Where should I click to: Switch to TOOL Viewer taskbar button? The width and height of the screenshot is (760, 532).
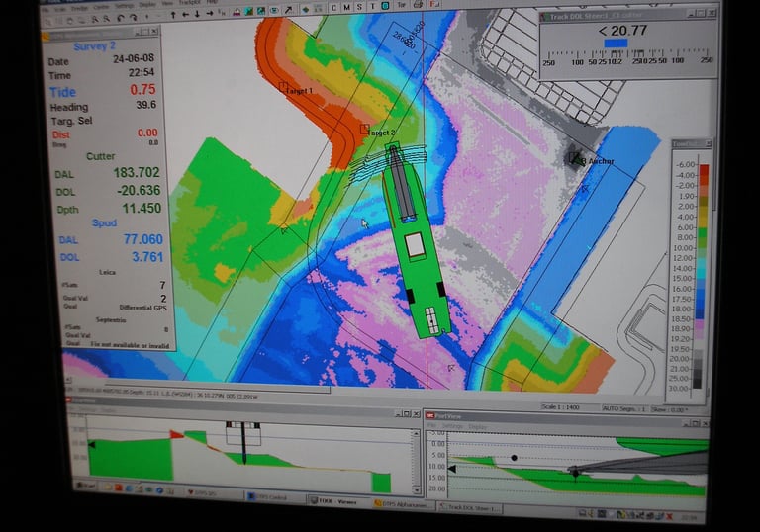pyautogui.click(x=337, y=501)
